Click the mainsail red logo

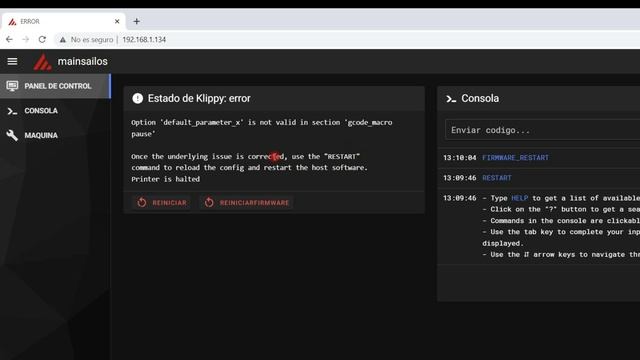click(42, 62)
